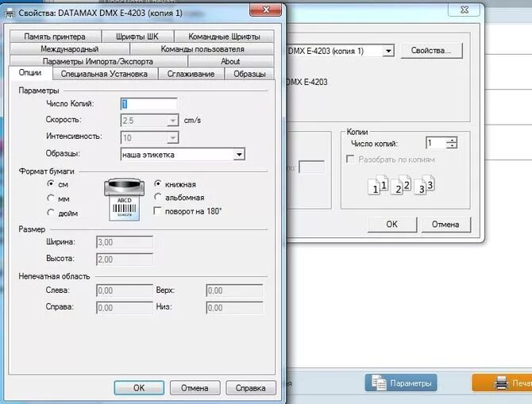Click the Число копий field in print dialog
The image size is (532, 404).
point(436,143)
